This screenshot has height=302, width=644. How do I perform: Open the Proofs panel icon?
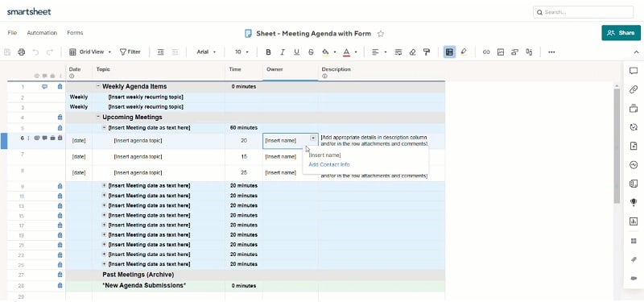[634, 109]
